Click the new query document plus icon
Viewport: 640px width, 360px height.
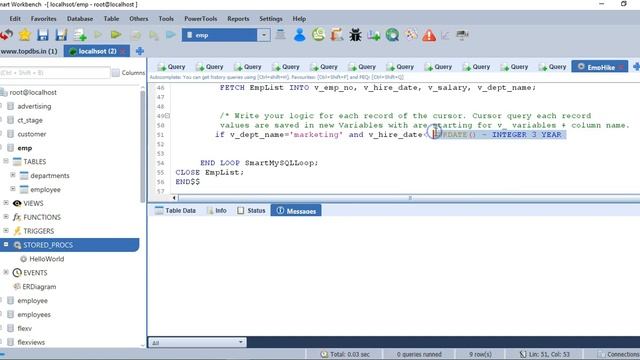click(80, 35)
